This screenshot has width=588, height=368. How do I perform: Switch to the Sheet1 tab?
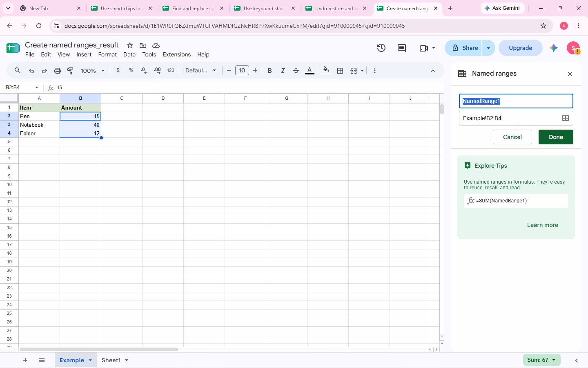pos(111,360)
